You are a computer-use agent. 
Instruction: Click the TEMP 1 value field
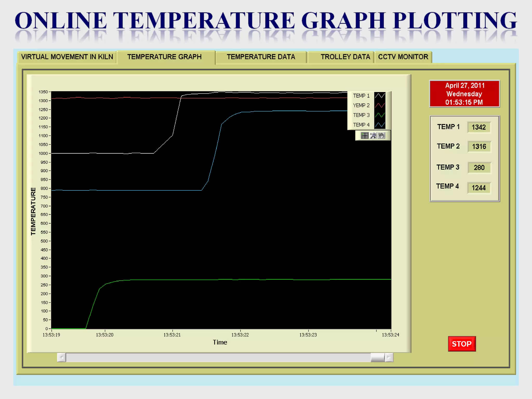(479, 127)
